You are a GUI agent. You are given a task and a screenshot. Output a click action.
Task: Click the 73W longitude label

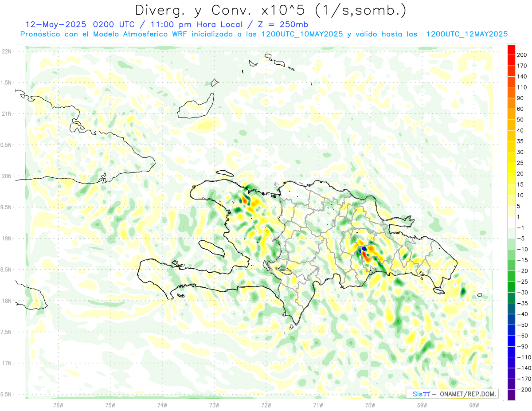point(214,405)
